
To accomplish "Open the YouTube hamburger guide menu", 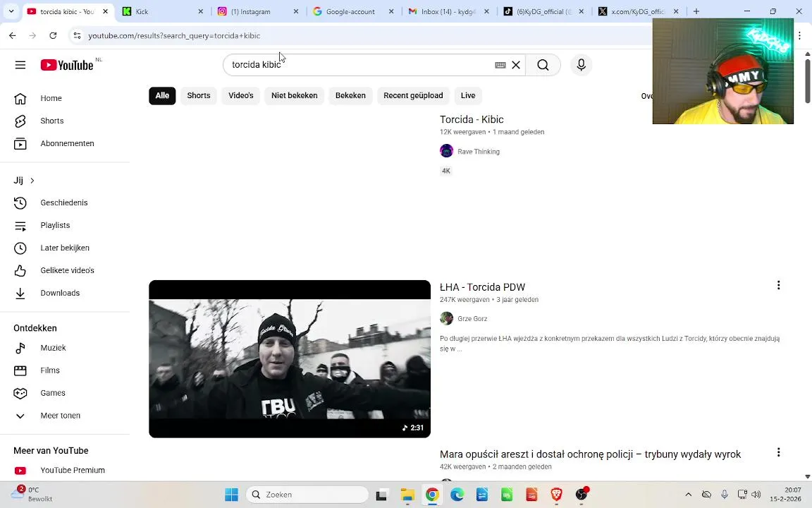I will pos(20,65).
